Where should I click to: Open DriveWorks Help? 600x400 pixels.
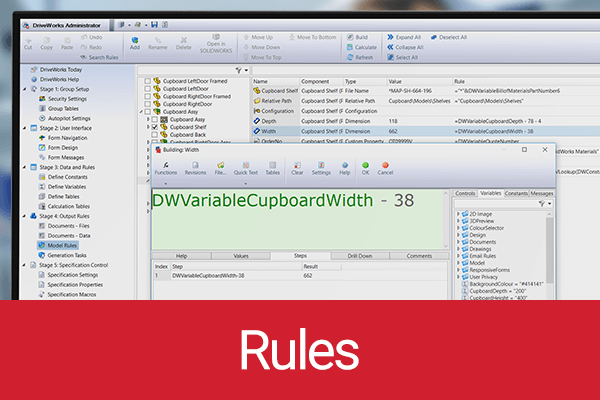[55, 79]
